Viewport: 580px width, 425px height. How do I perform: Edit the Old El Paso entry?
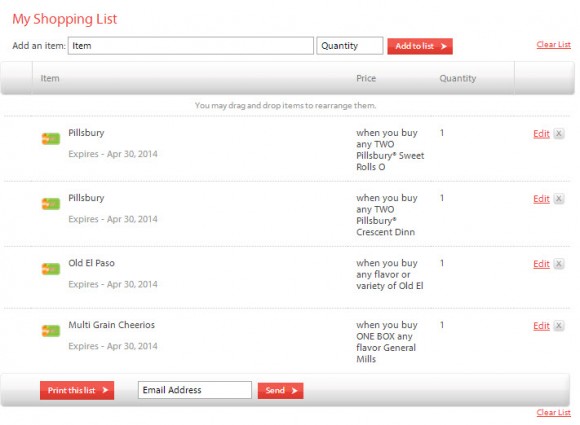tap(541, 264)
